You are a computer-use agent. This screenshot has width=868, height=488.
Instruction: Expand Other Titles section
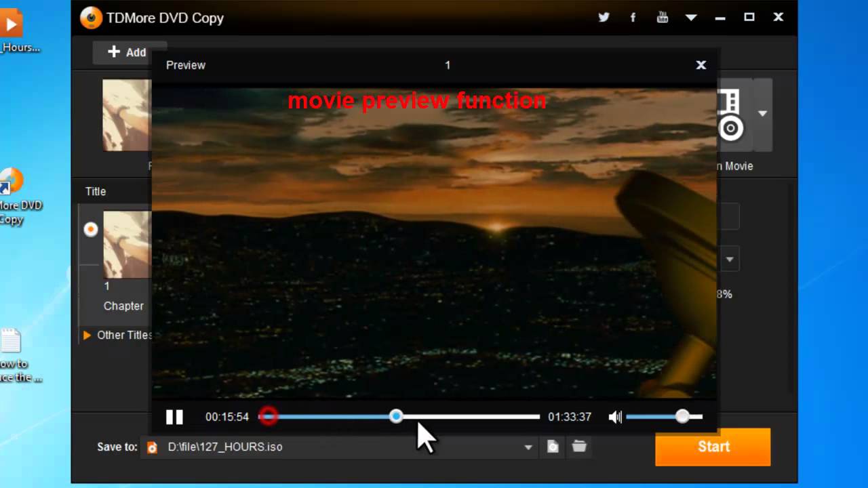[x=87, y=335]
